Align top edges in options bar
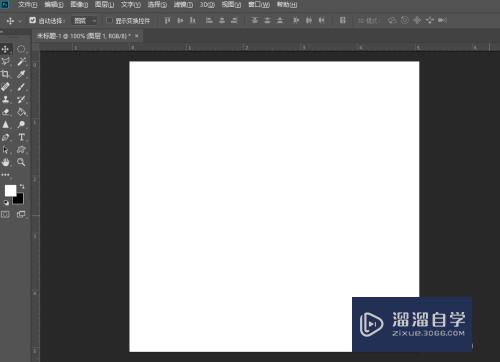Viewport: 500px width, 362px height. (x=167, y=21)
